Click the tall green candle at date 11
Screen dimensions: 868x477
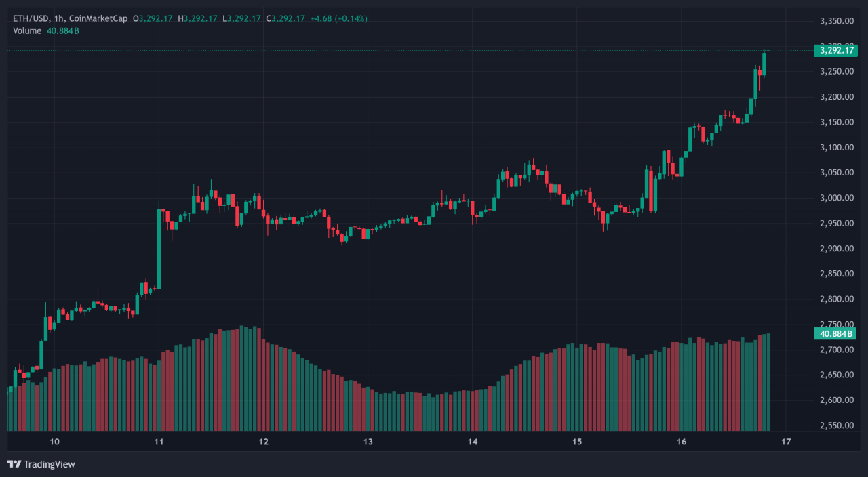pos(159,251)
